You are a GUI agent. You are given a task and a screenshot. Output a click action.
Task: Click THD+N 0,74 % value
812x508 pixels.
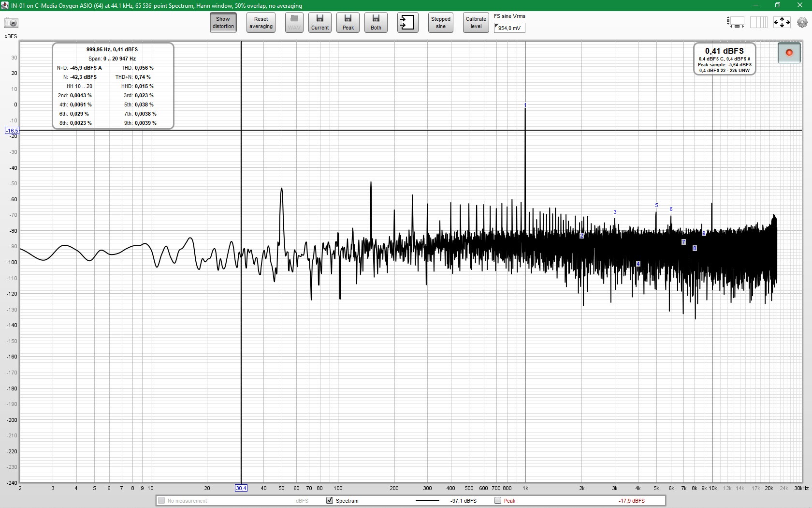pos(143,77)
